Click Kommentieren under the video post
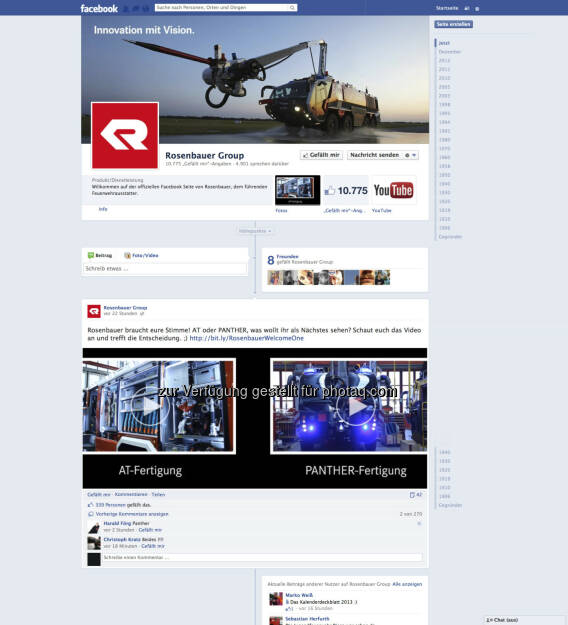The image size is (568, 625). click(x=131, y=494)
